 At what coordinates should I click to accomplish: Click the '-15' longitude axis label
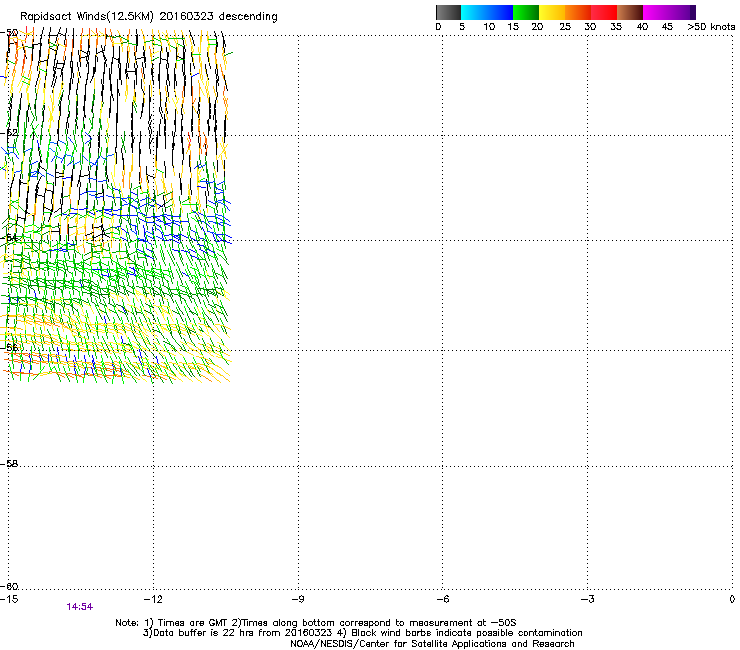pos(9,599)
